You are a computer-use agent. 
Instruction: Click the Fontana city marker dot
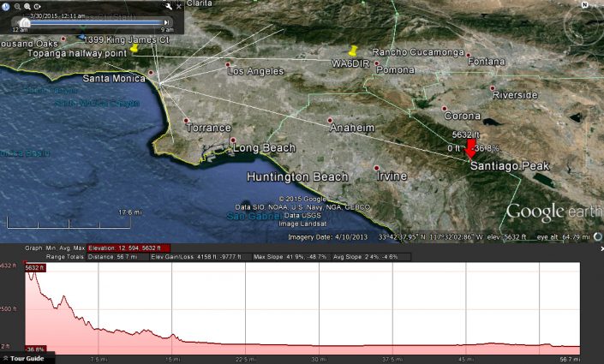click(469, 55)
